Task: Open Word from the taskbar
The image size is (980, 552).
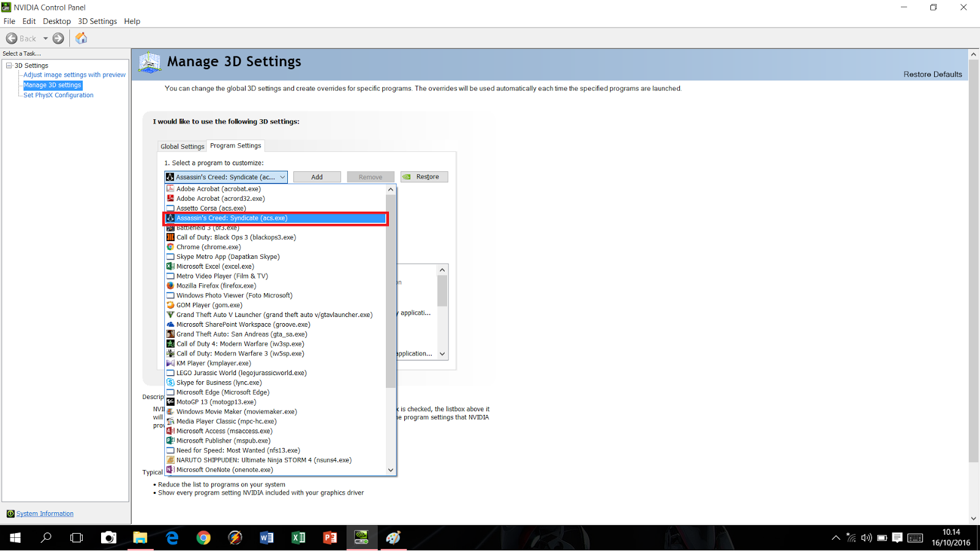Action: (266, 538)
